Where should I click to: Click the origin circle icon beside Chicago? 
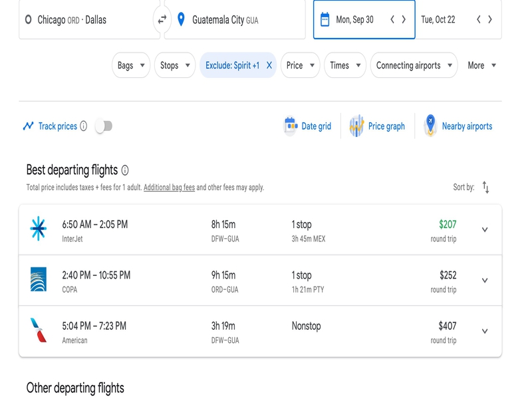29,19
